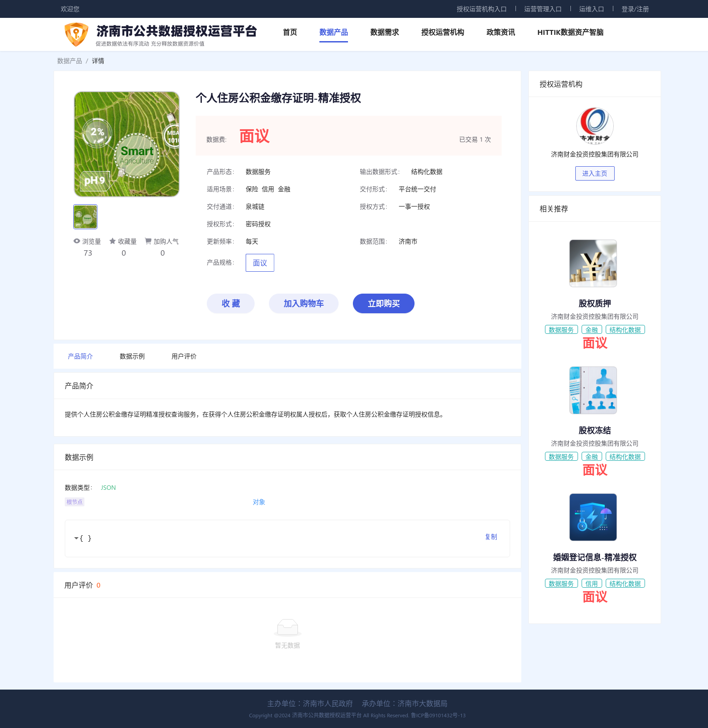The width and height of the screenshot is (708, 728).
Task: Copy the JSON sample with 复制
Action: (491, 537)
